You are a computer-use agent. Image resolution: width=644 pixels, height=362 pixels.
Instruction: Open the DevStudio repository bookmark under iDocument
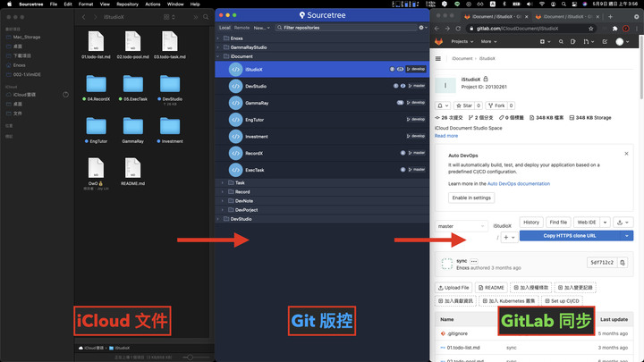pyautogui.click(x=322, y=86)
